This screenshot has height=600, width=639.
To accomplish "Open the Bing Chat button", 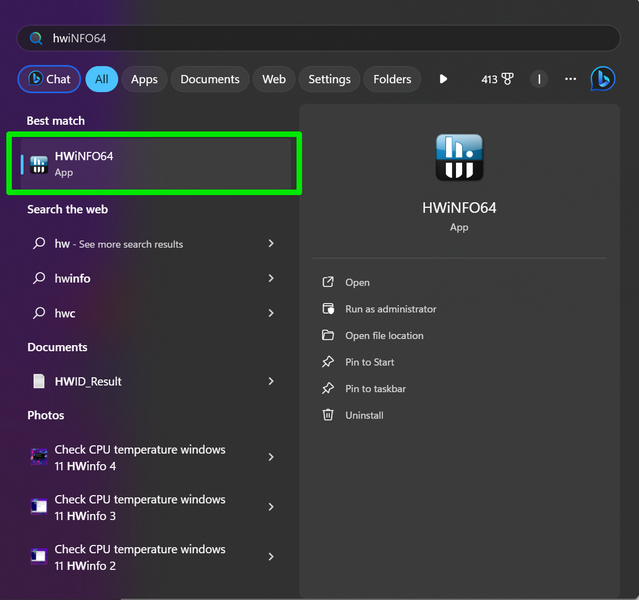I will [x=49, y=79].
